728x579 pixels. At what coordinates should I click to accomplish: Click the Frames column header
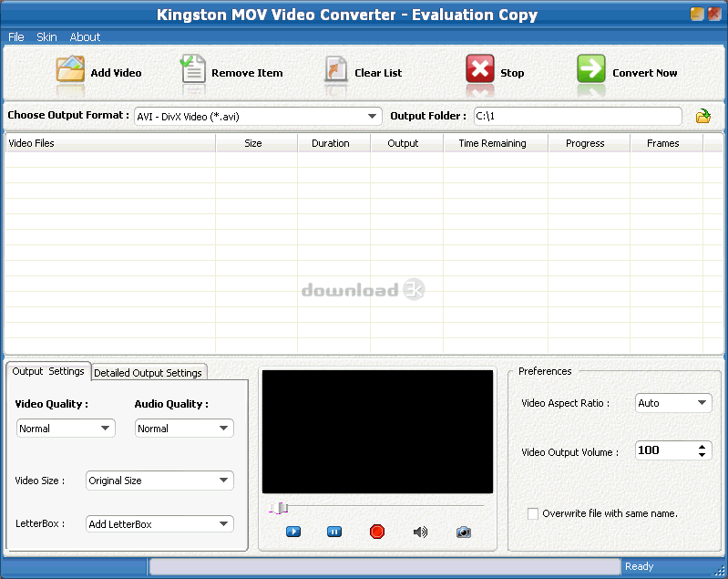pos(666,143)
